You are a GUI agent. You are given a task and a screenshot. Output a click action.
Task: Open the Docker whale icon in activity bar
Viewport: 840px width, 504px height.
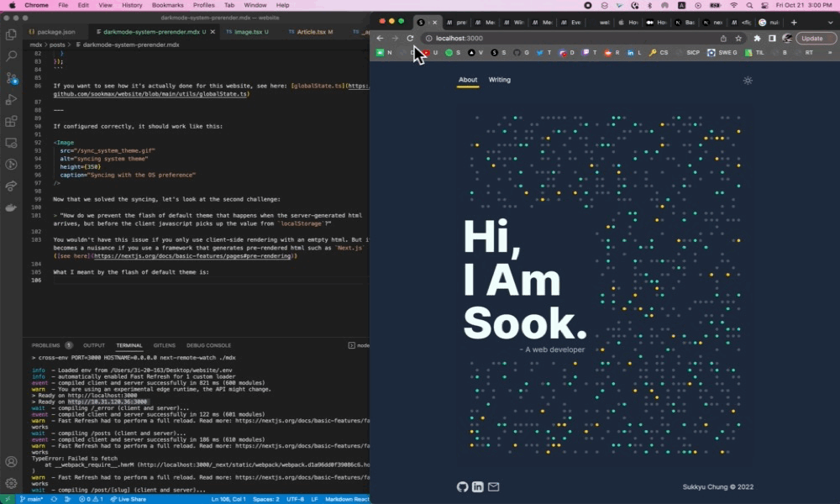[11, 207]
